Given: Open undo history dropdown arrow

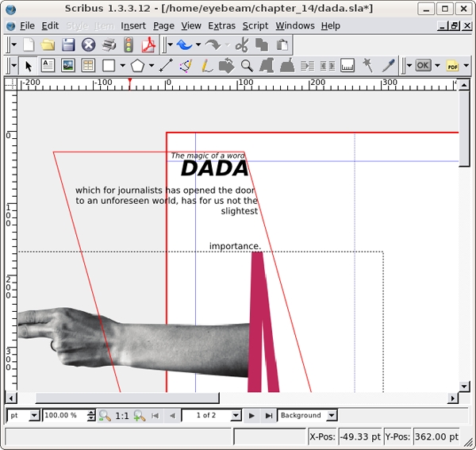Looking at the screenshot, I should pyautogui.click(x=198, y=45).
